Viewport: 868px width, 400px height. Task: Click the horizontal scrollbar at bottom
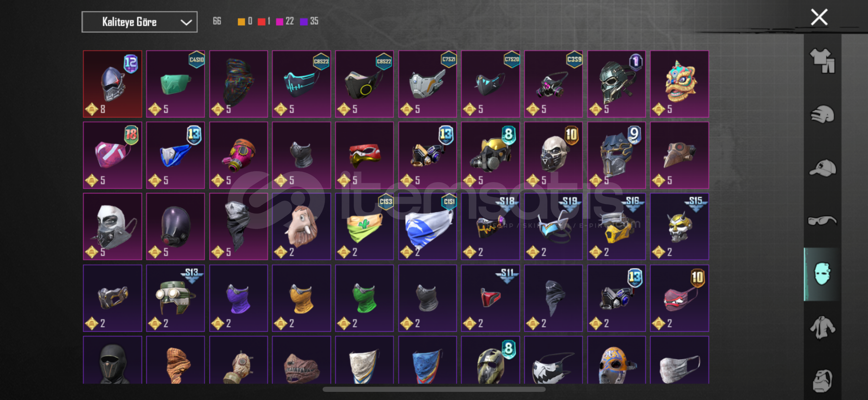click(434, 389)
